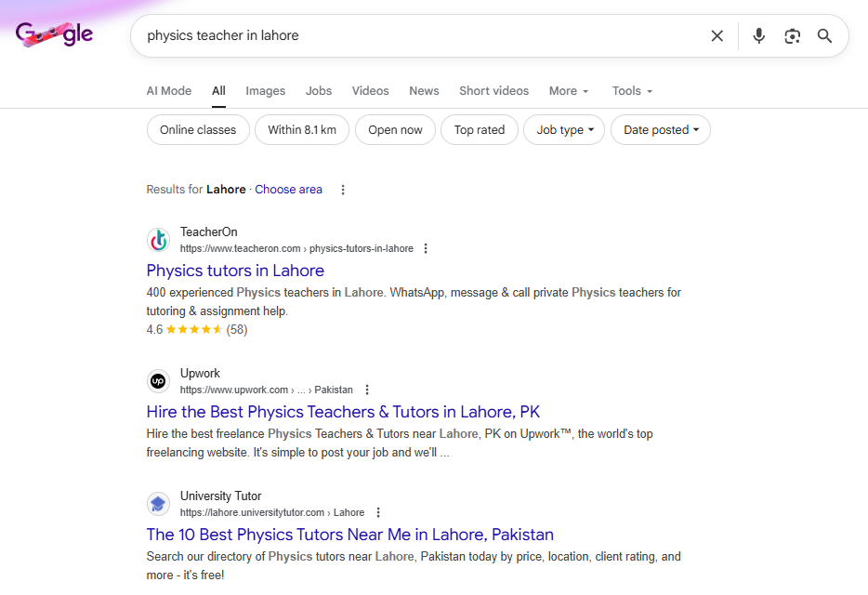Enable the Open now filter
This screenshot has width=868, height=595.
click(395, 129)
